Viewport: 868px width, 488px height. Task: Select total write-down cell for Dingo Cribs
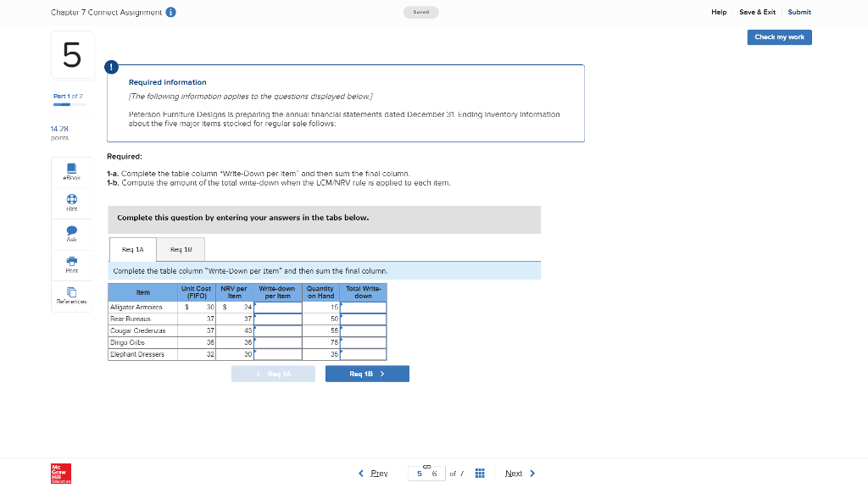[x=363, y=342]
